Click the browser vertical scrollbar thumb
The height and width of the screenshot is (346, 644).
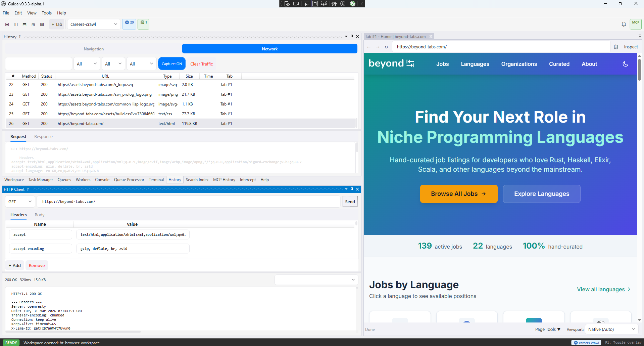click(x=639, y=70)
